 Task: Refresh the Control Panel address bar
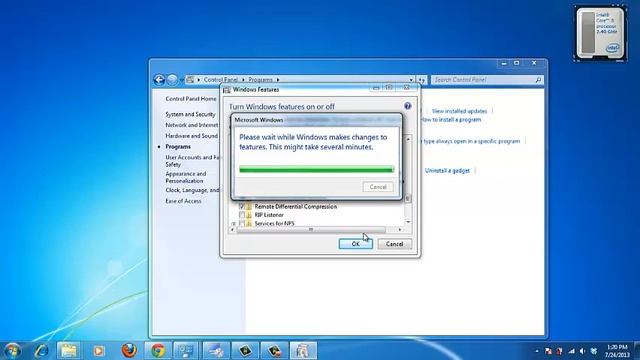pyautogui.click(x=422, y=80)
